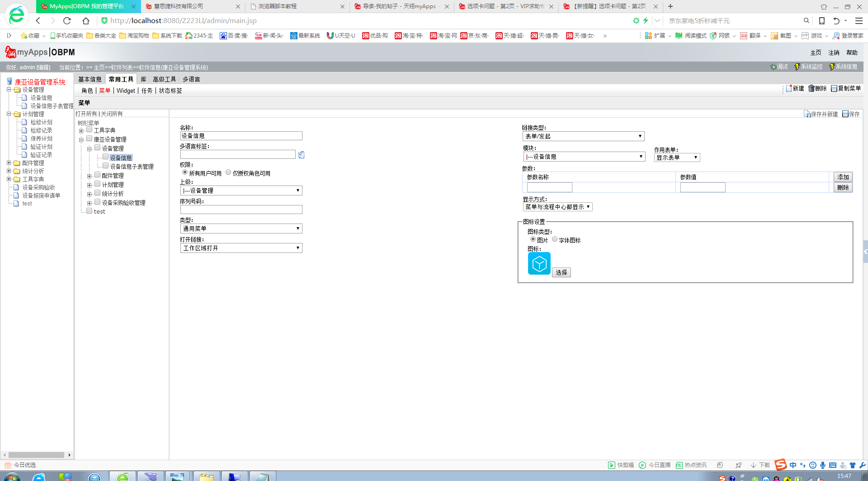The height and width of the screenshot is (481, 868).
Task: Click Sogou input method S icon
Action: pyautogui.click(x=781, y=465)
